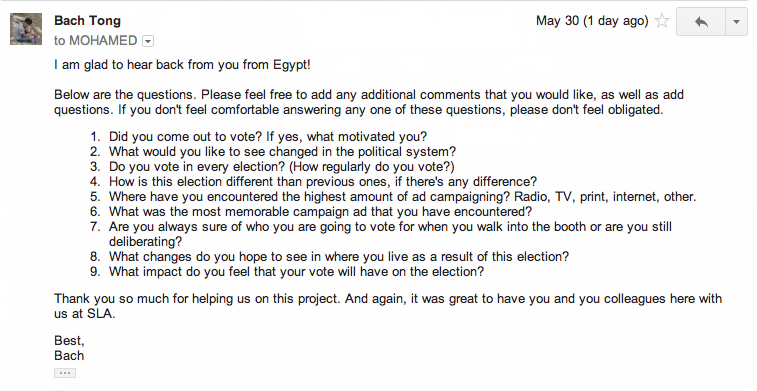Screen dimensions: 757x391
Task: Open Bach Tong's profile photo
Action: click(26, 29)
